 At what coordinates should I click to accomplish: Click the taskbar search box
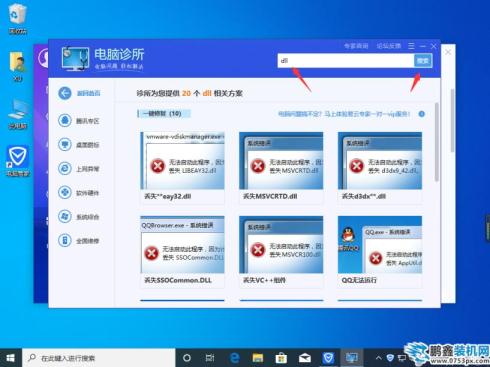pyautogui.click(x=99, y=358)
